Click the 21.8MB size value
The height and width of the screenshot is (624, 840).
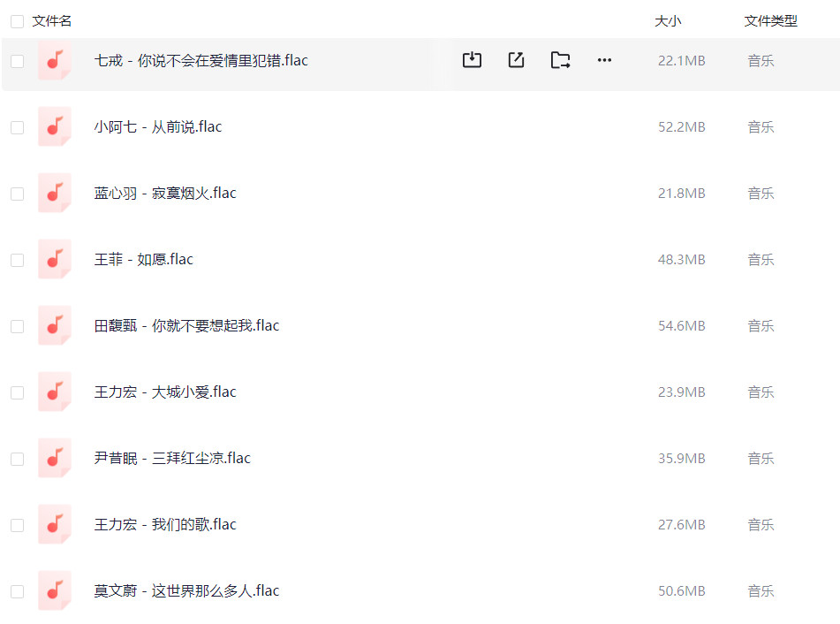[681, 193]
